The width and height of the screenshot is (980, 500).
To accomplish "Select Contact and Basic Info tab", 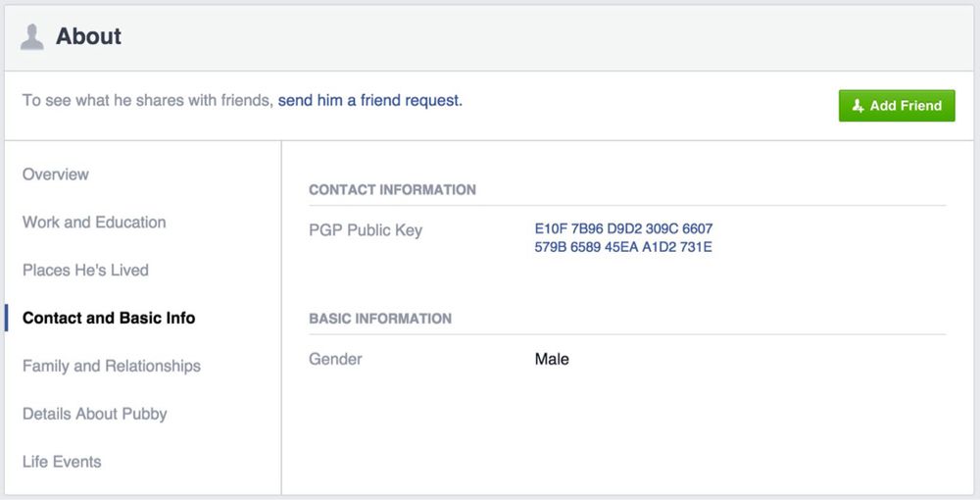I will 109,319.
